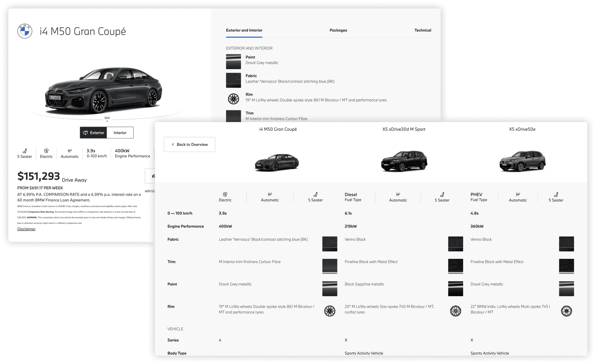
Task: Click the partially hidden button beside the price
Action: [150, 176]
